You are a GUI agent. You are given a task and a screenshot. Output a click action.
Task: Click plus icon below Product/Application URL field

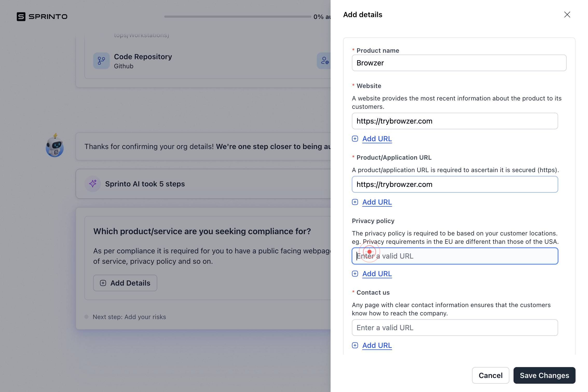(x=355, y=202)
